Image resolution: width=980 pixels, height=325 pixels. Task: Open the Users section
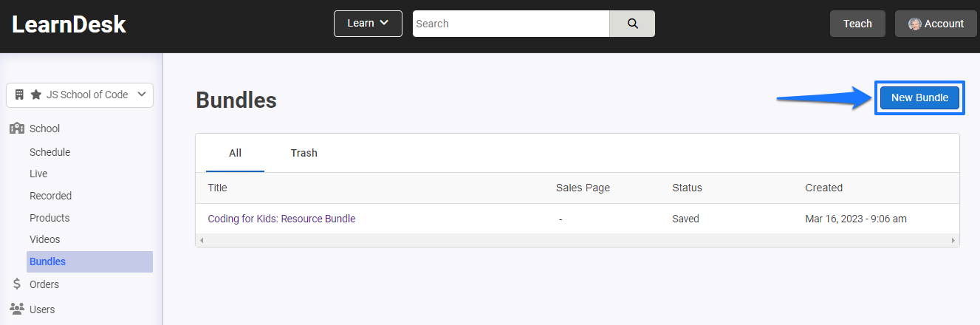click(42, 309)
